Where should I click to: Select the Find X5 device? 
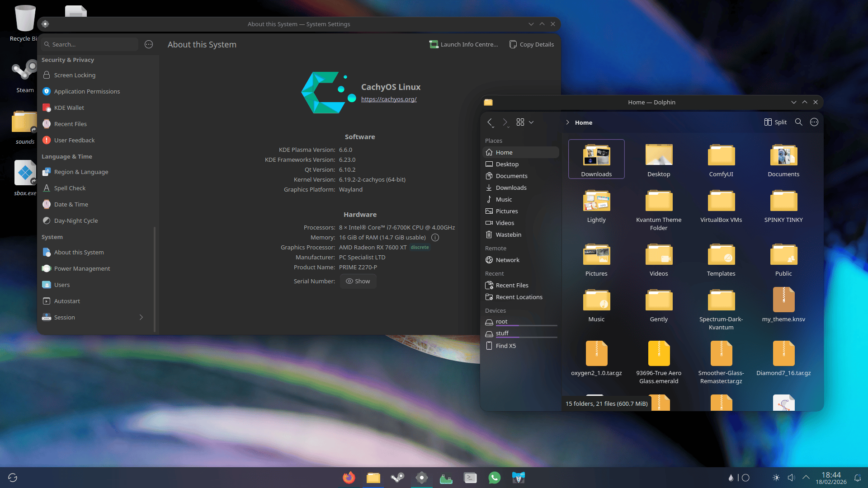pos(521,346)
